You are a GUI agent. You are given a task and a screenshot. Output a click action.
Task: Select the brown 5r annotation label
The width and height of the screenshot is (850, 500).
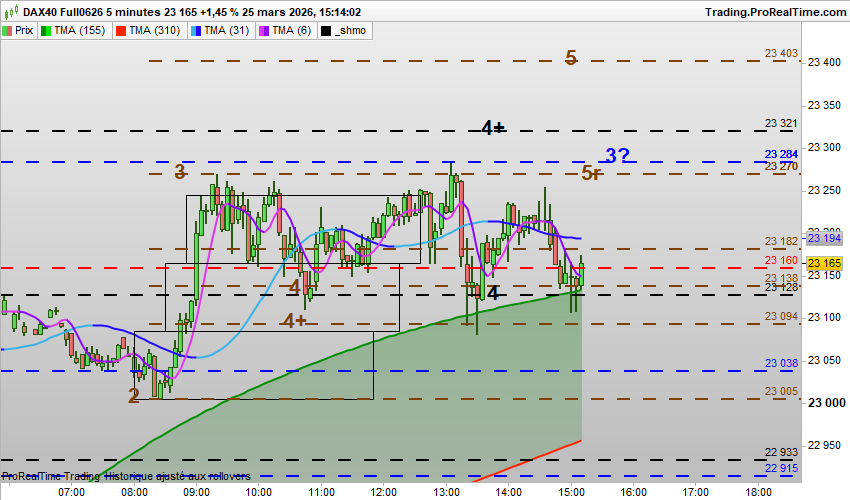pyautogui.click(x=591, y=173)
